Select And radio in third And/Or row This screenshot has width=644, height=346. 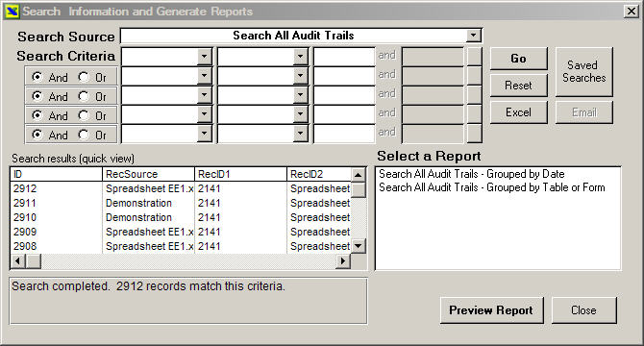pyautogui.click(x=37, y=115)
